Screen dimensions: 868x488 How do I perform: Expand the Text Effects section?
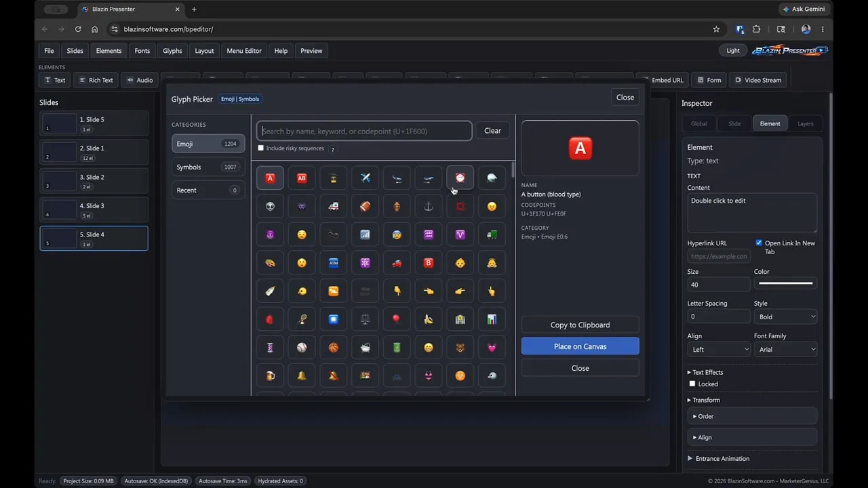[705, 372]
